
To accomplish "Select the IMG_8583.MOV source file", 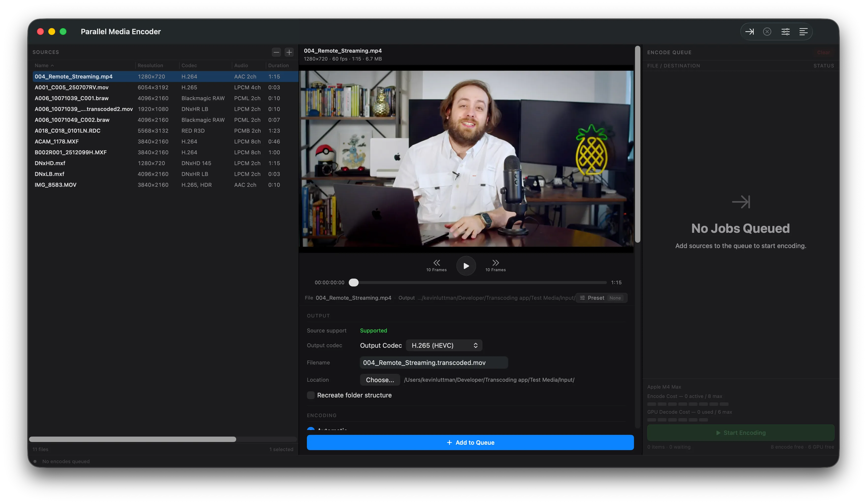I will click(x=55, y=185).
